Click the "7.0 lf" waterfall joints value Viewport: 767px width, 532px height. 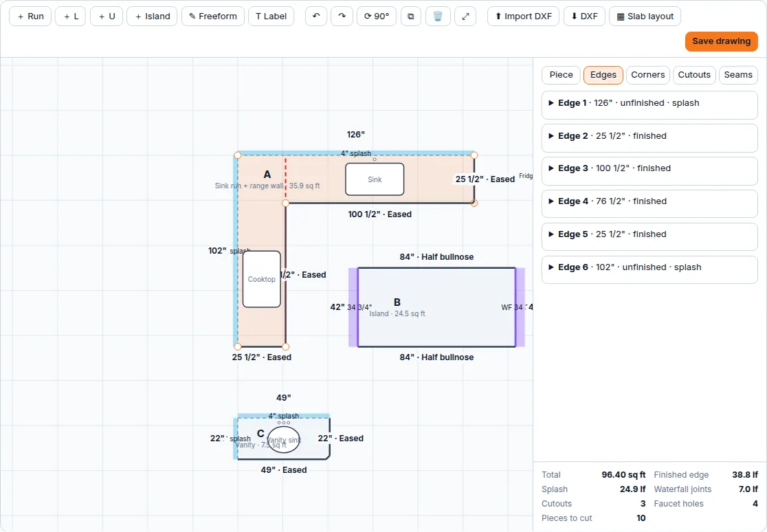pos(748,489)
